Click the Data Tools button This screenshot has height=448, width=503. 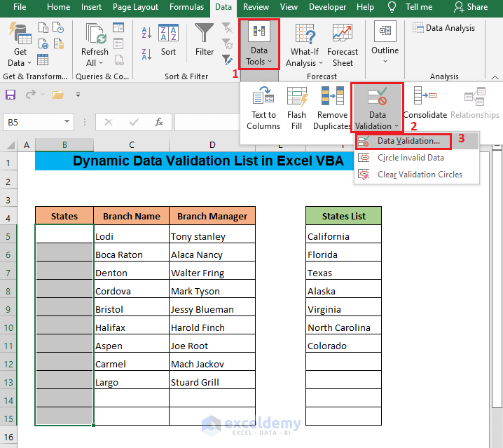(259, 43)
